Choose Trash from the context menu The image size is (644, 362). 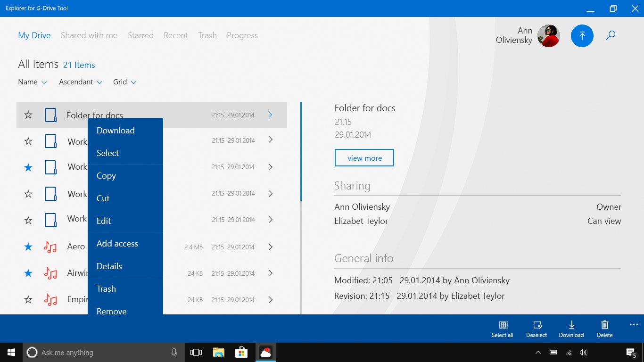coord(125,289)
